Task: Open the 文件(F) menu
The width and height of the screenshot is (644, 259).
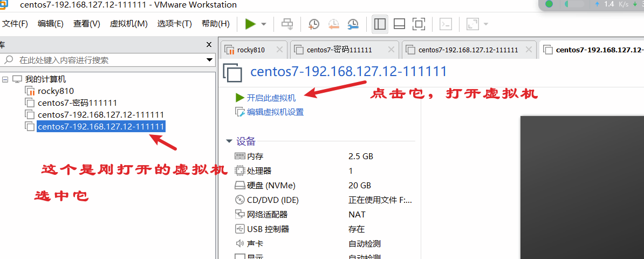Action: (15, 24)
